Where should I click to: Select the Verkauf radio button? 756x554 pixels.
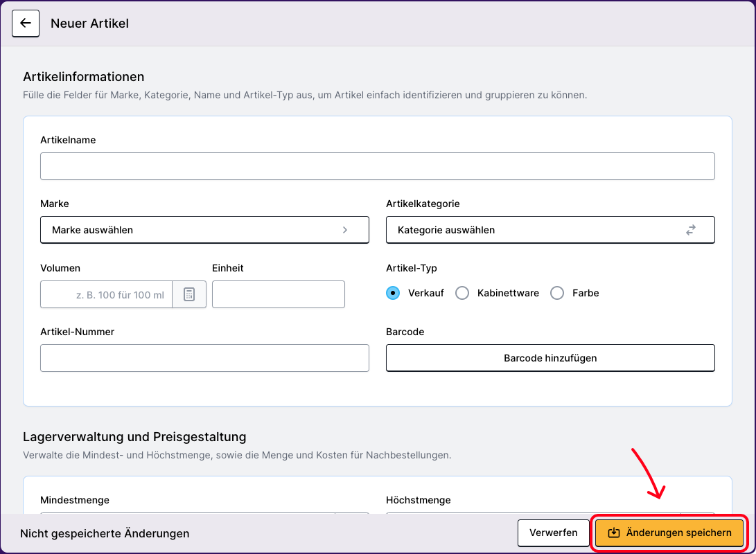393,293
